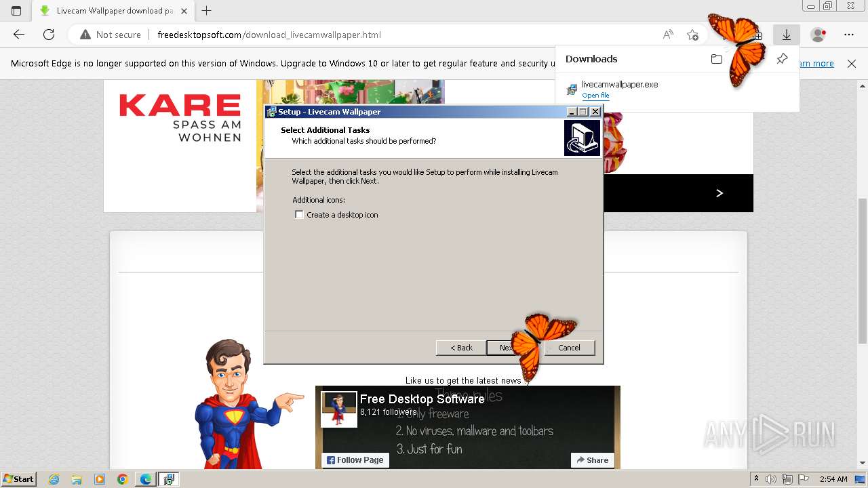Viewport: 868px width, 488px height.
Task: Switch to the Setup installer taskbar button
Action: [x=169, y=479]
